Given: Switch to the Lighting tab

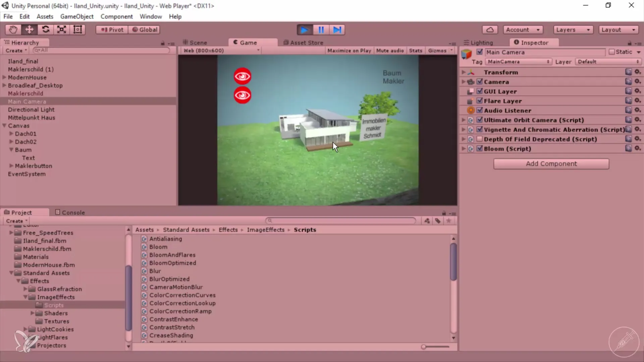Looking at the screenshot, I should pyautogui.click(x=478, y=43).
